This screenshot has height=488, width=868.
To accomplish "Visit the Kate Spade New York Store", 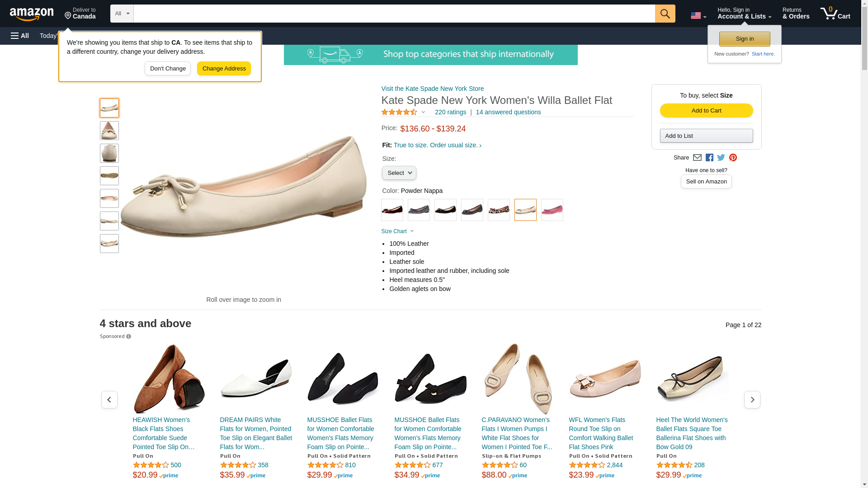I will pos(432,89).
